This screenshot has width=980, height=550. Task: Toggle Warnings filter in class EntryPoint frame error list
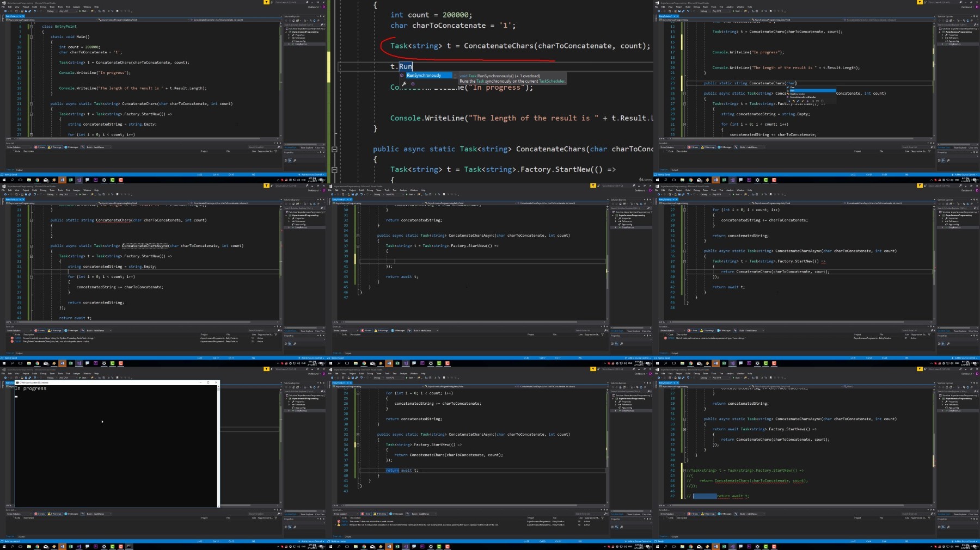[55, 147]
